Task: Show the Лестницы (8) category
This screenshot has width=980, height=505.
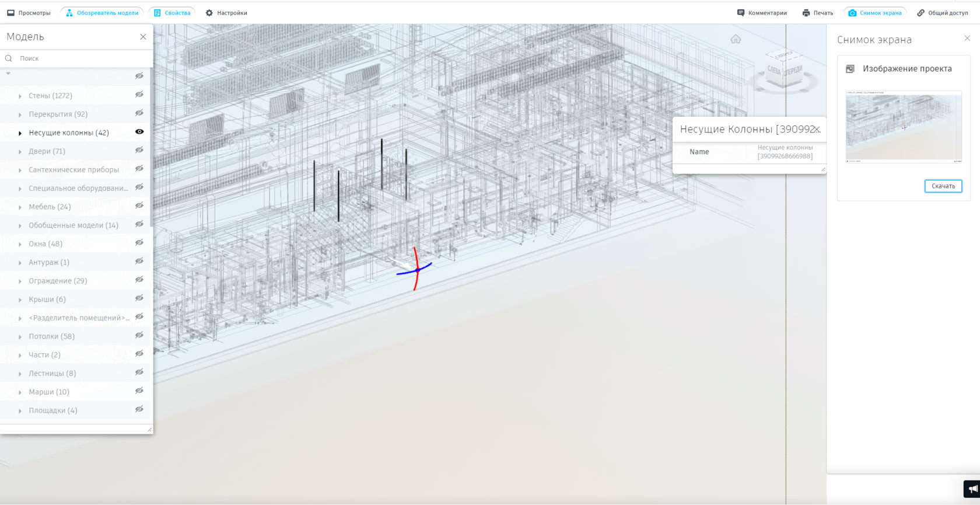Action: pos(139,372)
